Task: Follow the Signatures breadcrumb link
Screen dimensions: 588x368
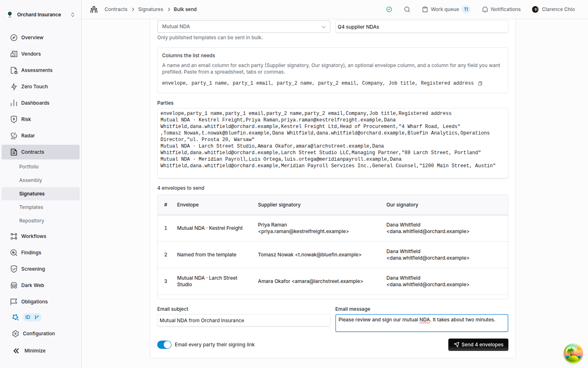Action: tap(151, 9)
